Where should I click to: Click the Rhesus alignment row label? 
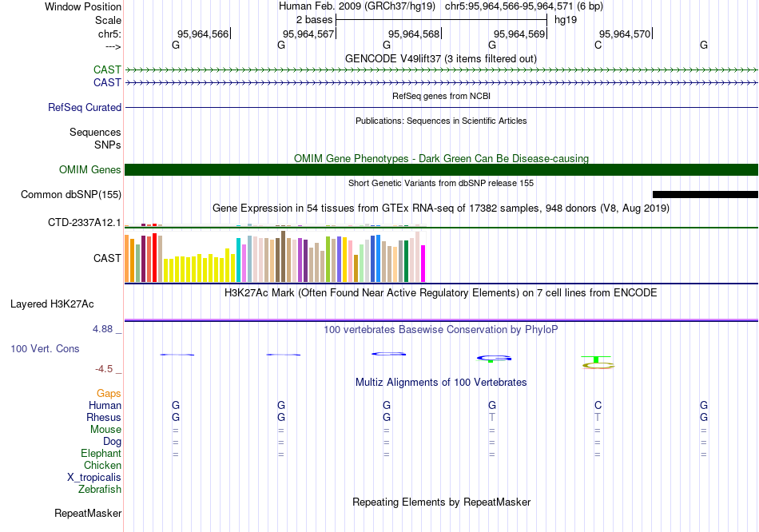pyautogui.click(x=104, y=417)
